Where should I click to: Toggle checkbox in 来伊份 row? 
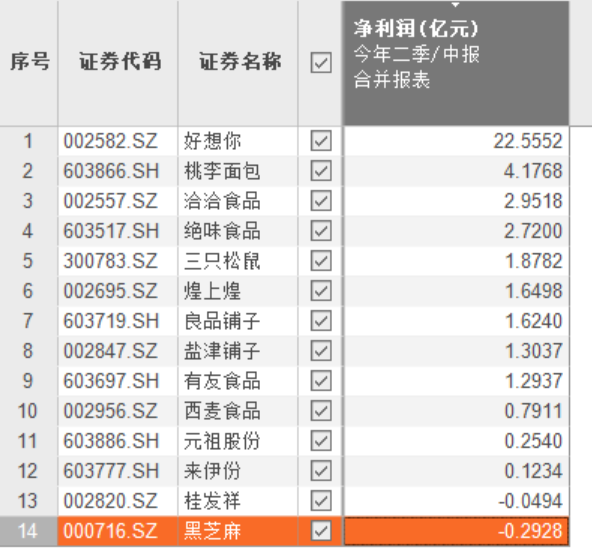[321, 471]
